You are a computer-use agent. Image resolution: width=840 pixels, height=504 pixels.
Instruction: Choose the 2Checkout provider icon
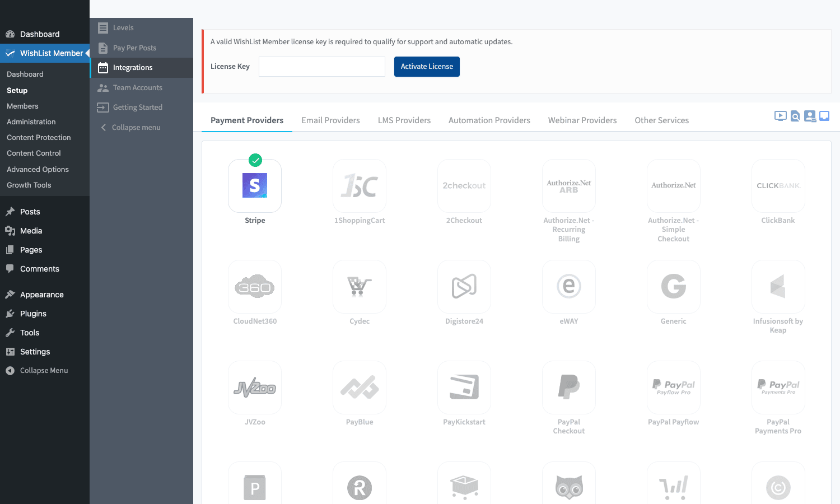[x=464, y=186]
